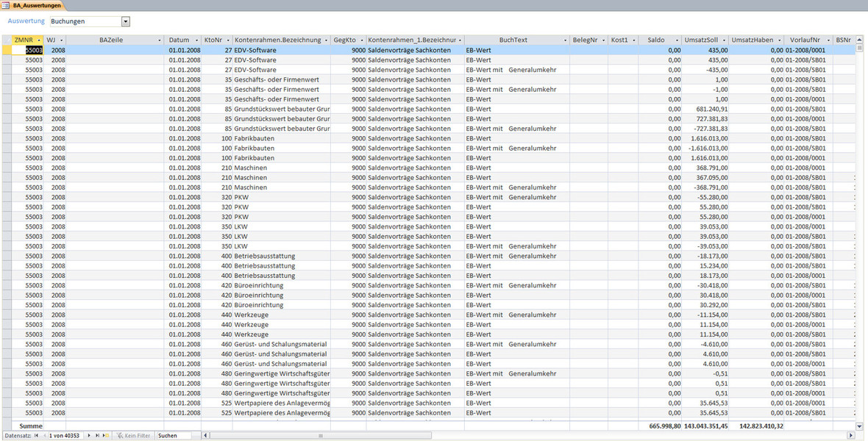Viewport: 868px width, 441px height.
Task: Click the UmsatzSoll value 681.240,91
Action: (712, 110)
